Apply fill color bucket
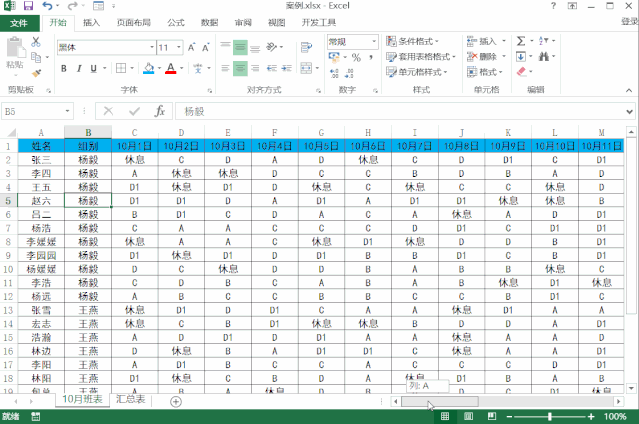This screenshot has width=639, height=424. point(149,68)
